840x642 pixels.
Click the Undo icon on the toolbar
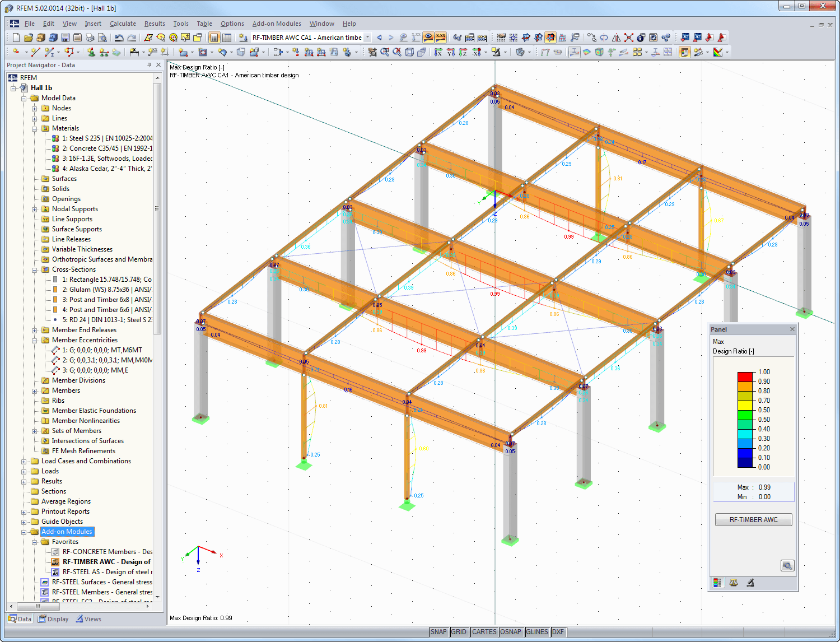118,37
